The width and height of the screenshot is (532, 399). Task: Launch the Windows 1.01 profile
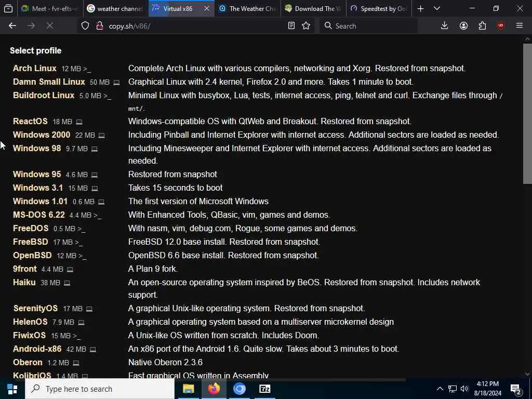tap(40, 201)
